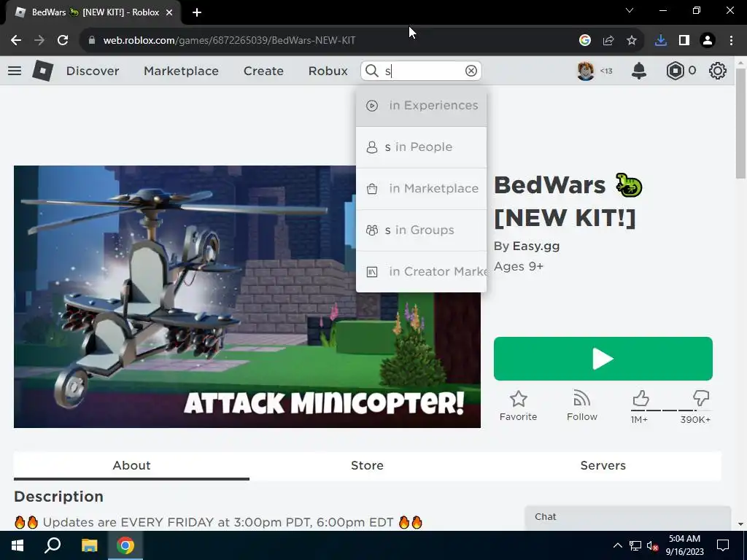Click the Google icon in address bar
Image resolution: width=747 pixels, height=560 pixels.
tap(585, 41)
